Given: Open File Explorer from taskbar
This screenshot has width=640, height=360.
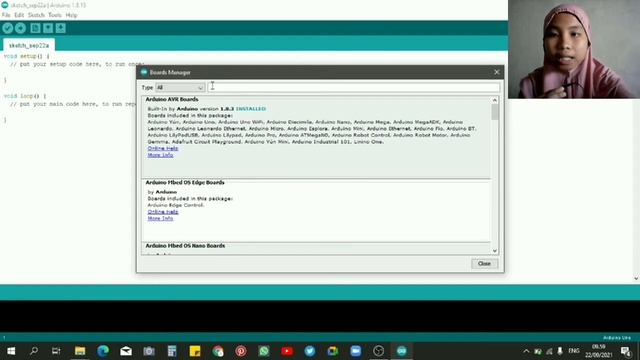Looking at the screenshot, I should (x=80, y=351).
